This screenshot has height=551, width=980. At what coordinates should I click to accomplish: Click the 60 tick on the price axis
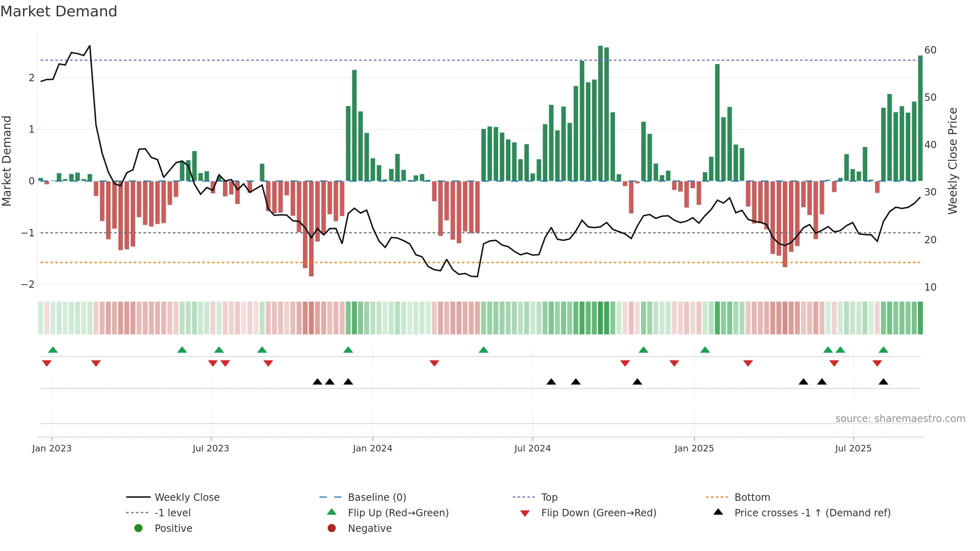pos(930,50)
